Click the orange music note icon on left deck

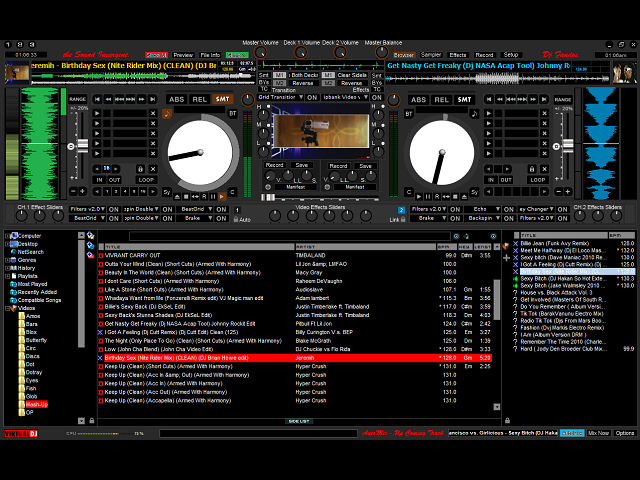click(167, 114)
